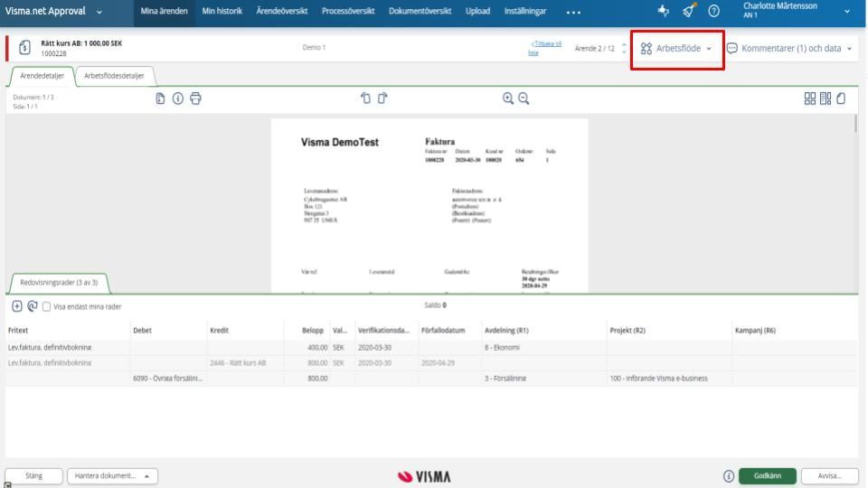Screen dimensions: 868x488
Task: Click the info icon beside Godkänn
Action: 729,476
